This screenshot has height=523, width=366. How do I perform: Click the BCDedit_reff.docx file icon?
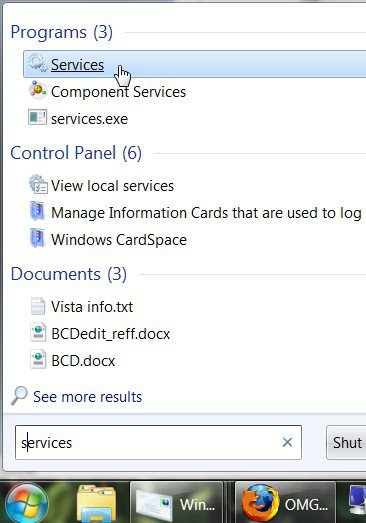38,333
